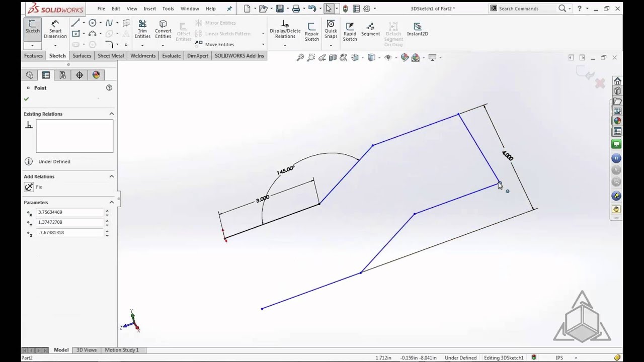The height and width of the screenshot is (362, 644).
Task: Select the Circle sketch tool
Action: coord(93,23)
